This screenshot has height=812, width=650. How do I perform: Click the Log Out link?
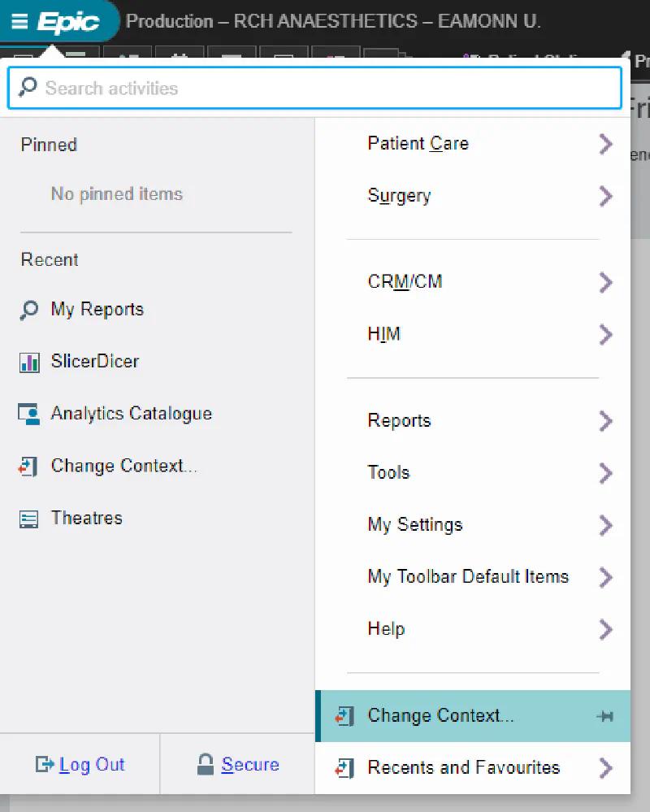[x=91, y=763]
